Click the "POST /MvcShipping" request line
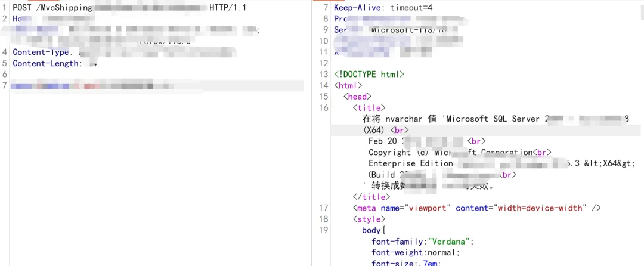This screenshot has height=266, width=644. (x=52, y=8)
